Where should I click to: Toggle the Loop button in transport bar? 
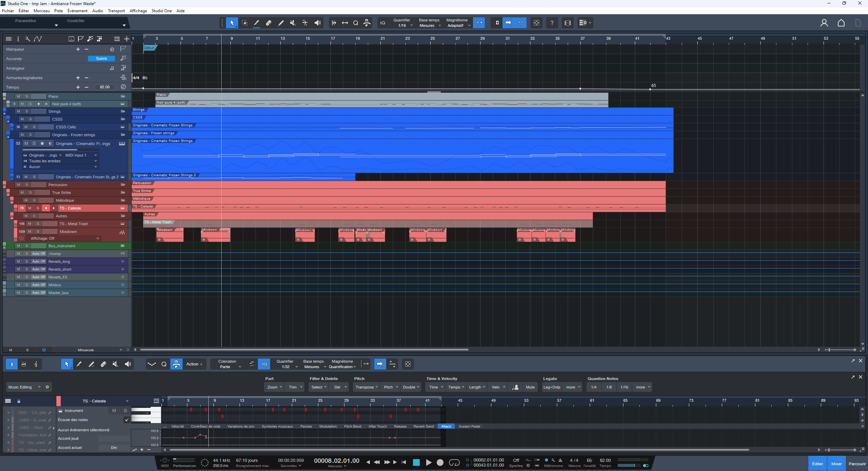tap(454, 462)
